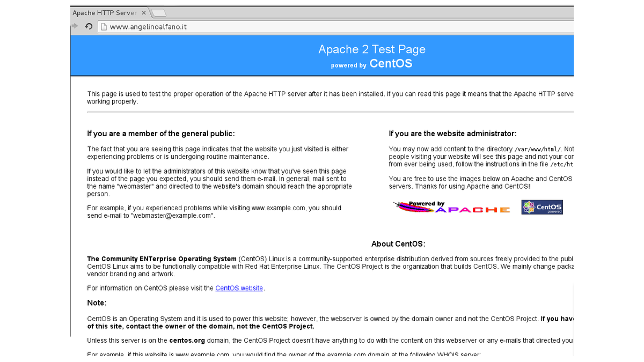Click the CentOS text in the blue banner
Image resolution: width=644 pixels, height=362 pixels.
(391, 64)
